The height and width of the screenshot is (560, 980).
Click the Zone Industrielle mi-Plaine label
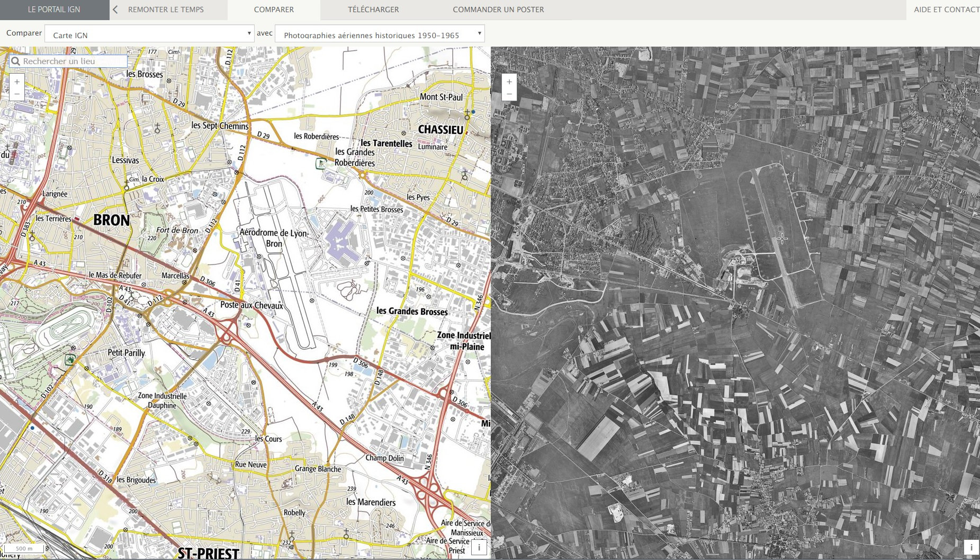464,341
